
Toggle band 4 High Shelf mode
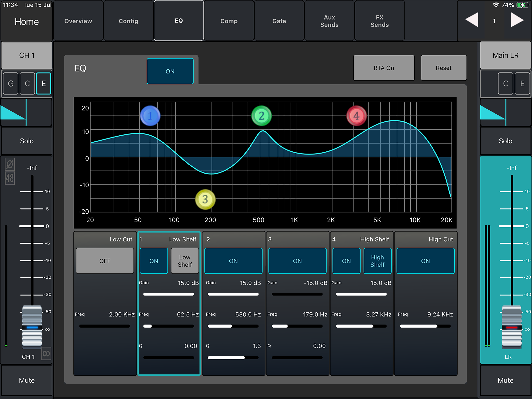pyautogui.click(x=377, y=261)
